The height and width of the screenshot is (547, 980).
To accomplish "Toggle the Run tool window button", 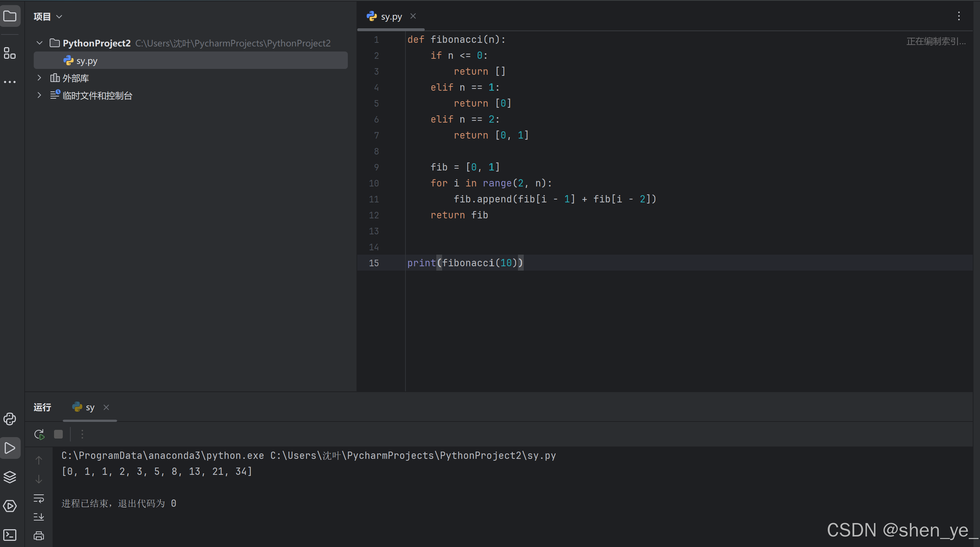I will [10, 448].
